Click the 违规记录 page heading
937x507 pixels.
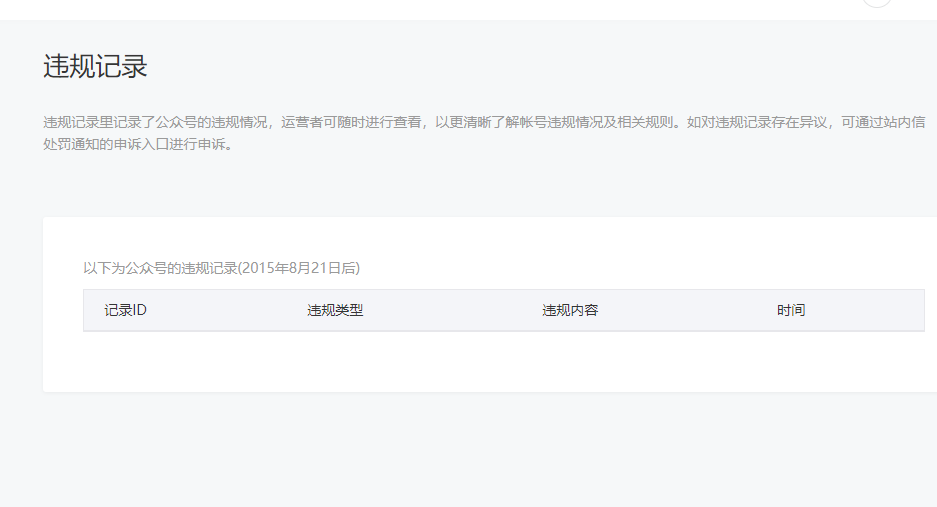95,66
